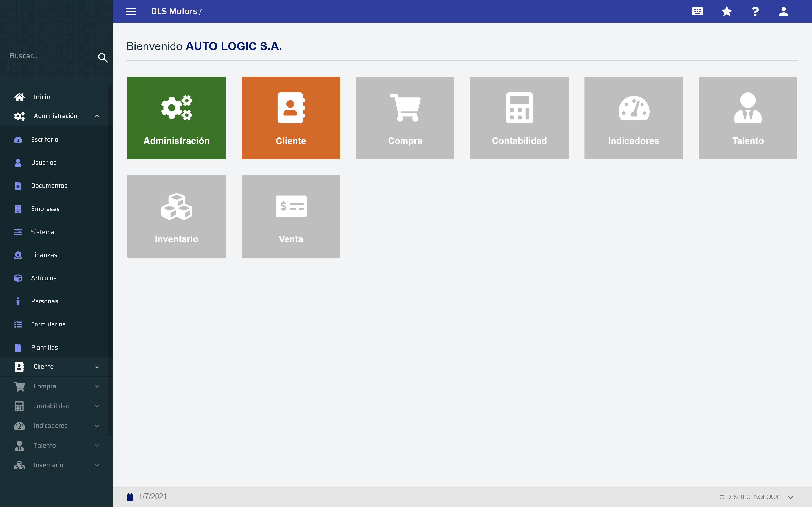Image resolution: width=812 pixels, height=507 pixels.
Task: Expand the Cliente sidebar section
Action: click(x=97, y=367)
